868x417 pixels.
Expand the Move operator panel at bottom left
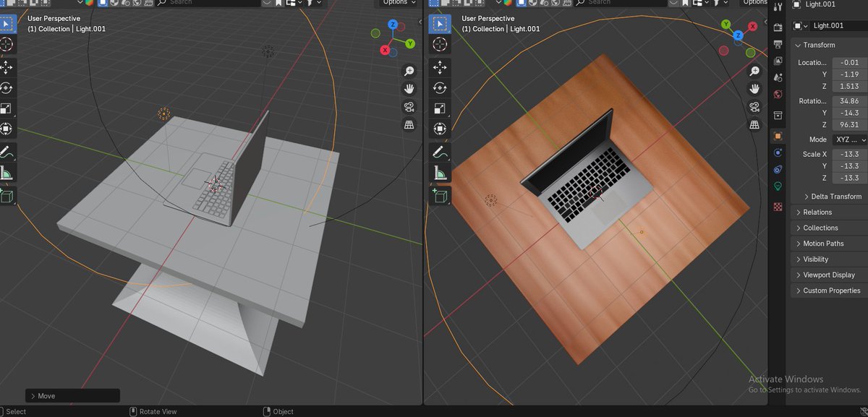tap(43, 395)
